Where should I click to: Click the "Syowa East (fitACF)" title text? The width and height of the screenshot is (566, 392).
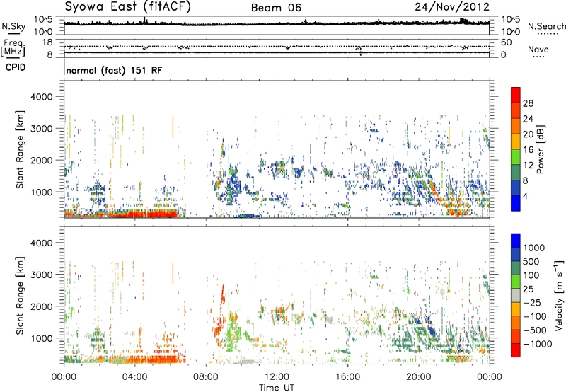[127, 7]
